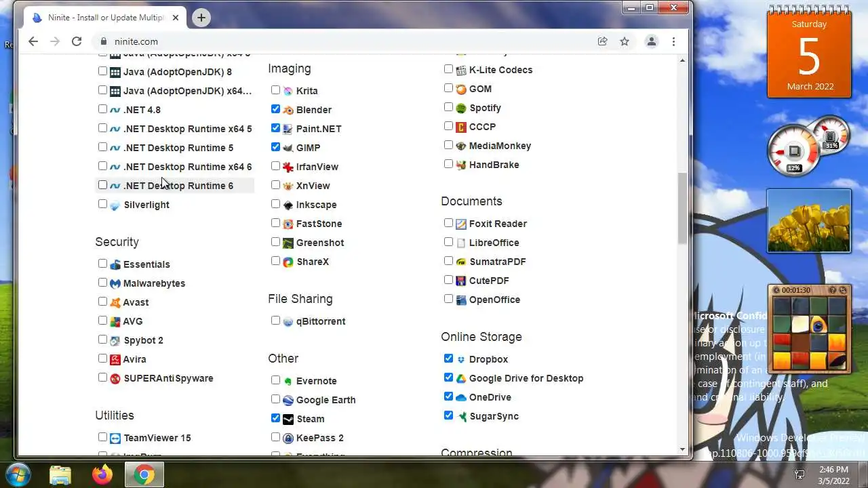Click the Inkscape app icon

288,205
